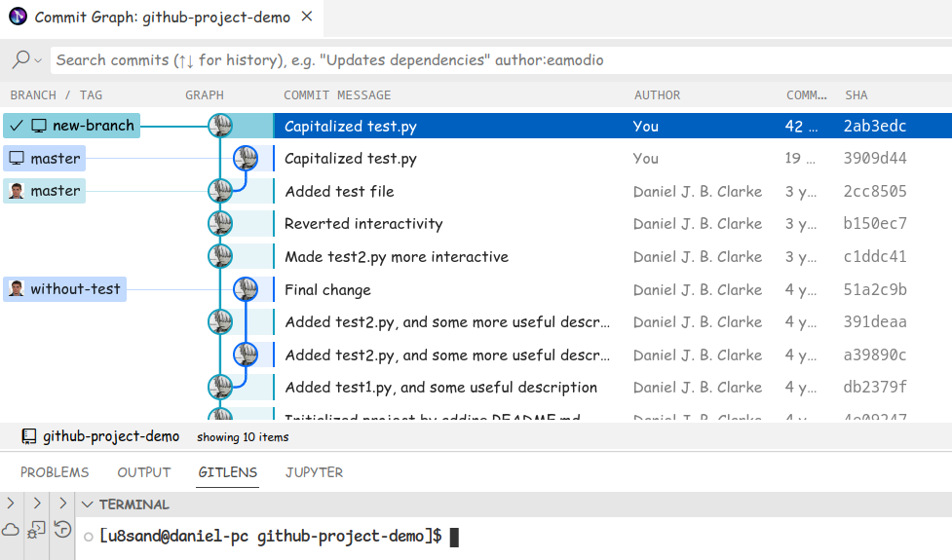Click the history clock icon beside terminal
952x560 pixels.
[62, 530]
